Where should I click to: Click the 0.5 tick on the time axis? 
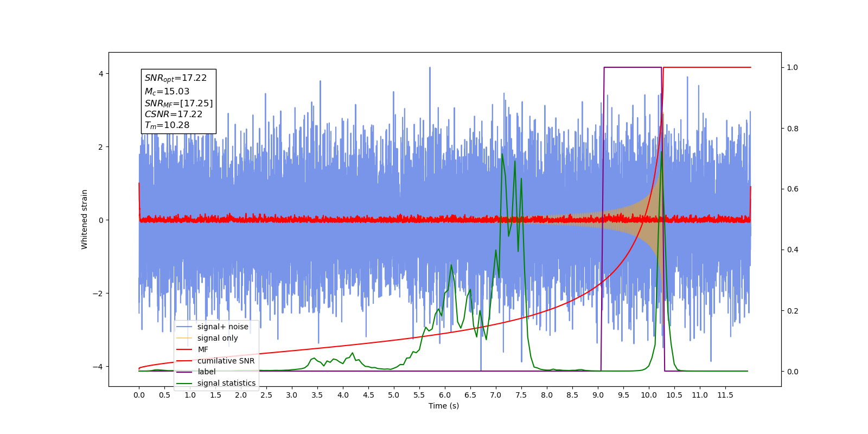tap(164, 395)
